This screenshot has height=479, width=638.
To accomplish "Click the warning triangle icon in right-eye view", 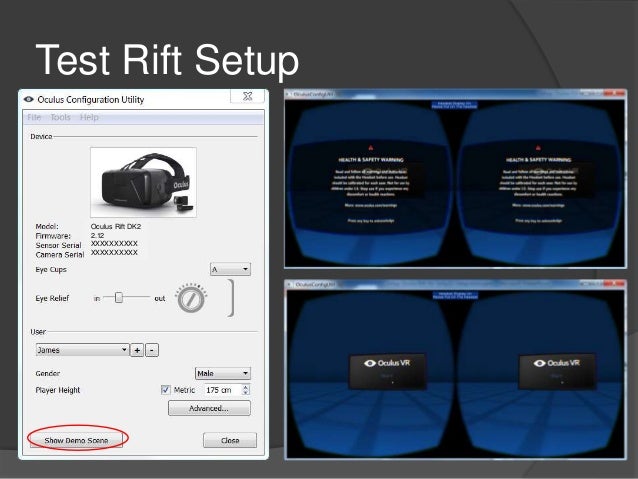I will [538, 148].
